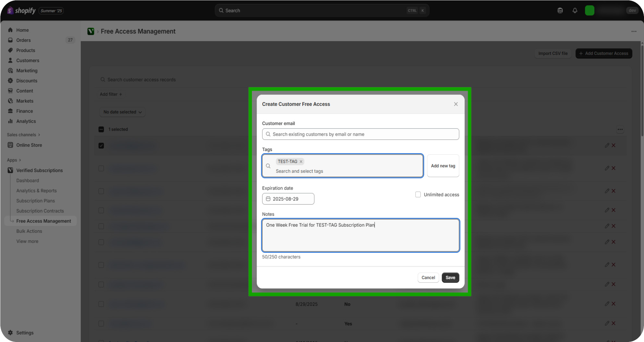Close the Create Customer Free Access dialog
Screen dimensions: 644x342
tap(456, 104)
